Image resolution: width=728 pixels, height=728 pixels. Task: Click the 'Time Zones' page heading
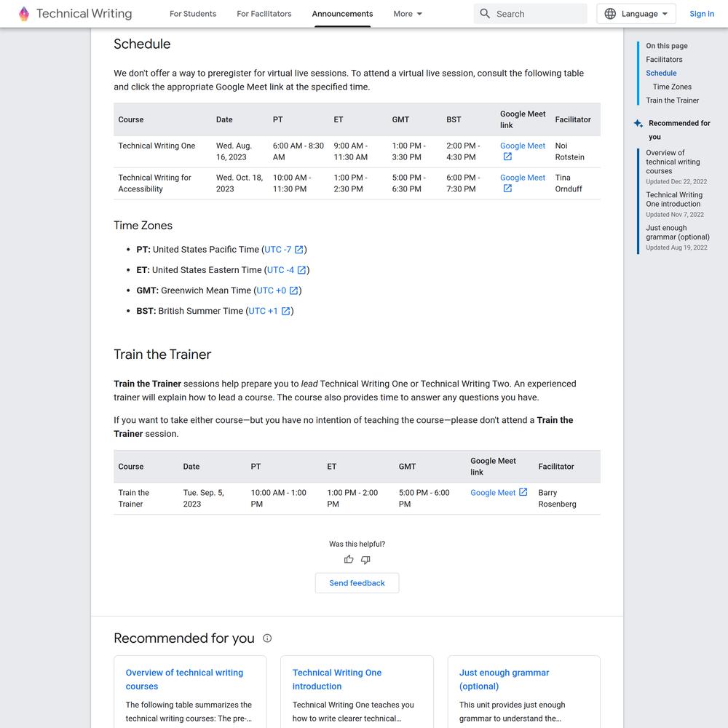point(143,226)
